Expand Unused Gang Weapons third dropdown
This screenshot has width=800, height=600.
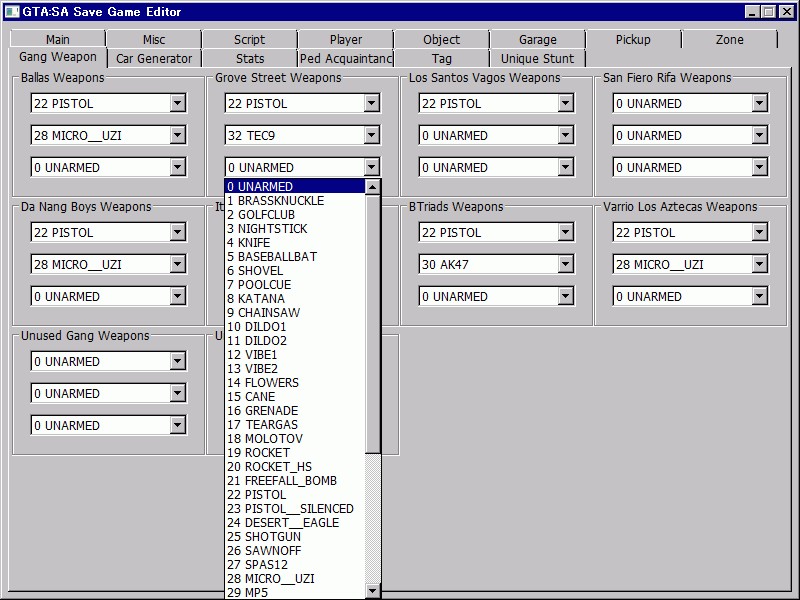tap(178, 426)
